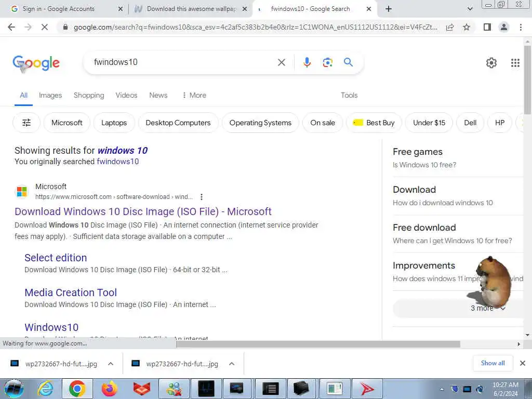
Task: Click the vertical page scrollbar
Action: pos(527,80)
